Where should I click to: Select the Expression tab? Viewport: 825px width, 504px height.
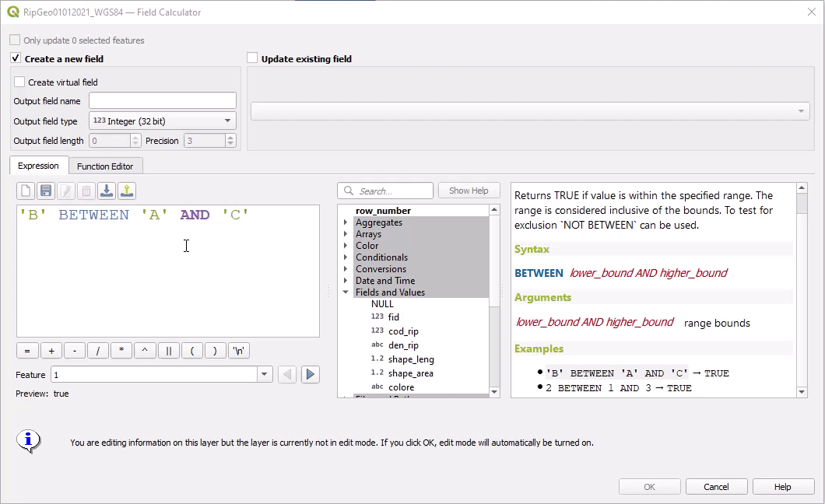point(38,166)
